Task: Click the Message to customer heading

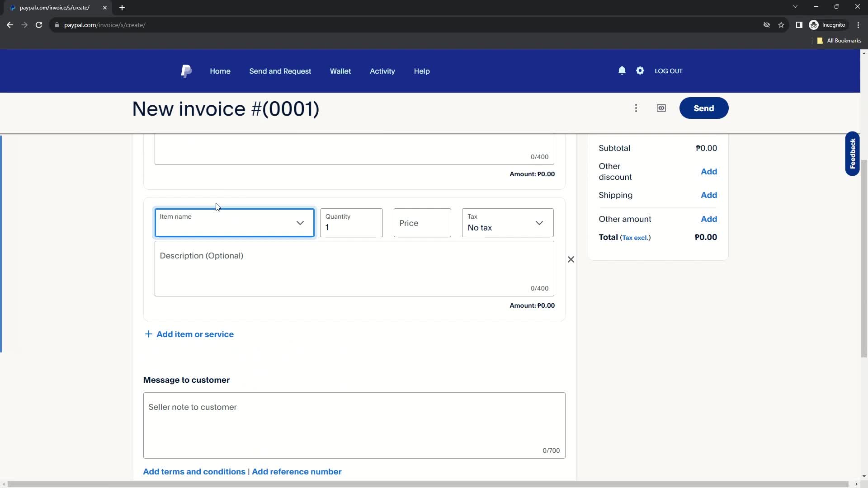Action: click(186, 380)
